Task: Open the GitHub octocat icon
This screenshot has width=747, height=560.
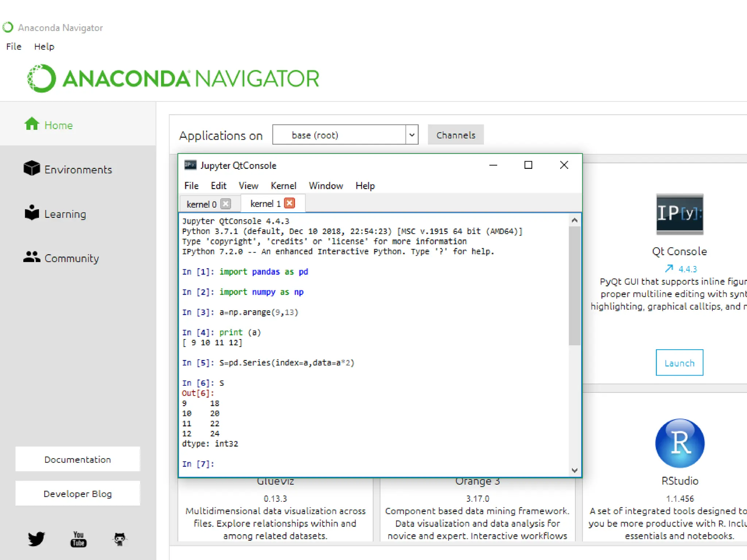Action: click(120, 539)
